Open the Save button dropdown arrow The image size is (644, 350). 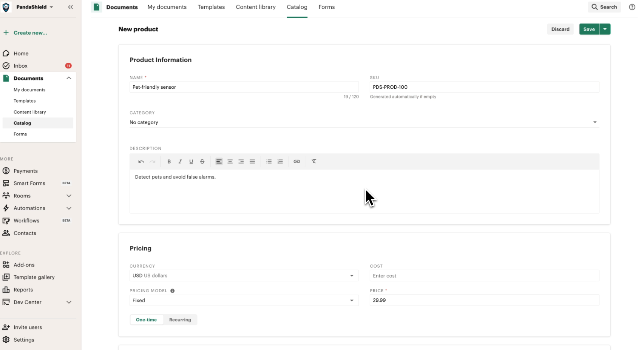click(605, 29)
